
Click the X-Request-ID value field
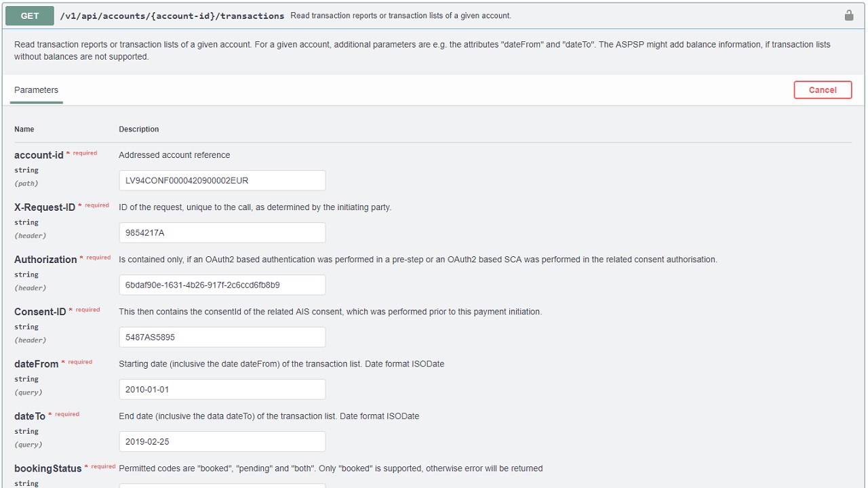(222, 232)
